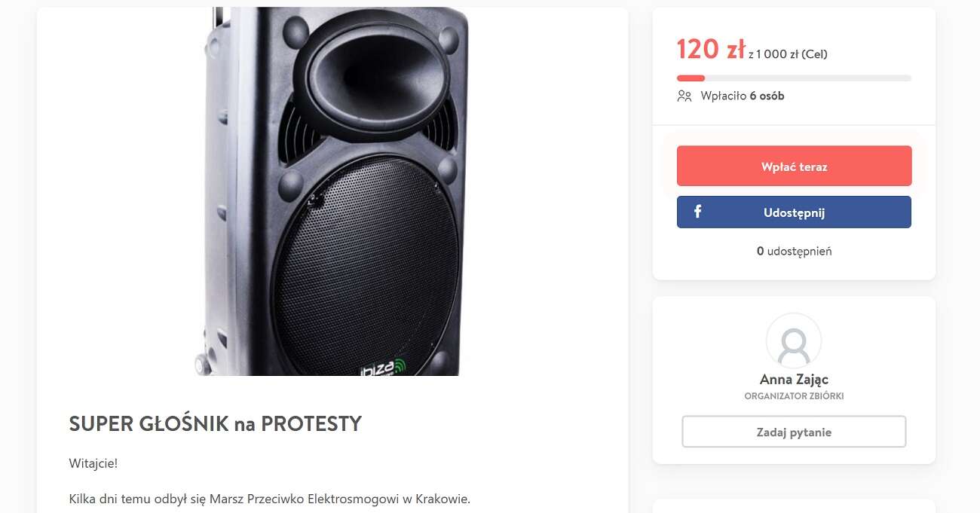Click the Marsz Przeciwko Elektrosmogowi sentence
The width and height of the screenshot is (980, 513).
[x=269, y=499]
